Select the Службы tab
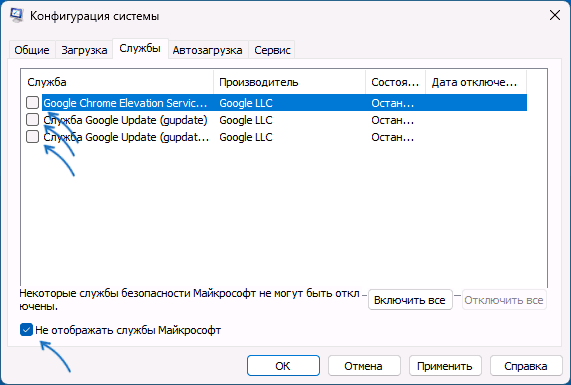 tap(140, 48)
